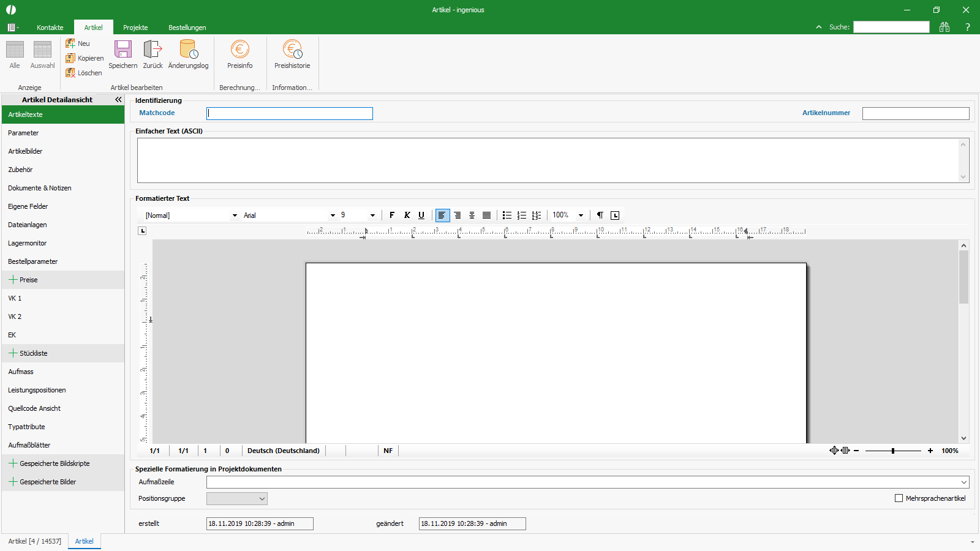Zoom in with the plus button
Screen dimensions: 980x551
930,451
